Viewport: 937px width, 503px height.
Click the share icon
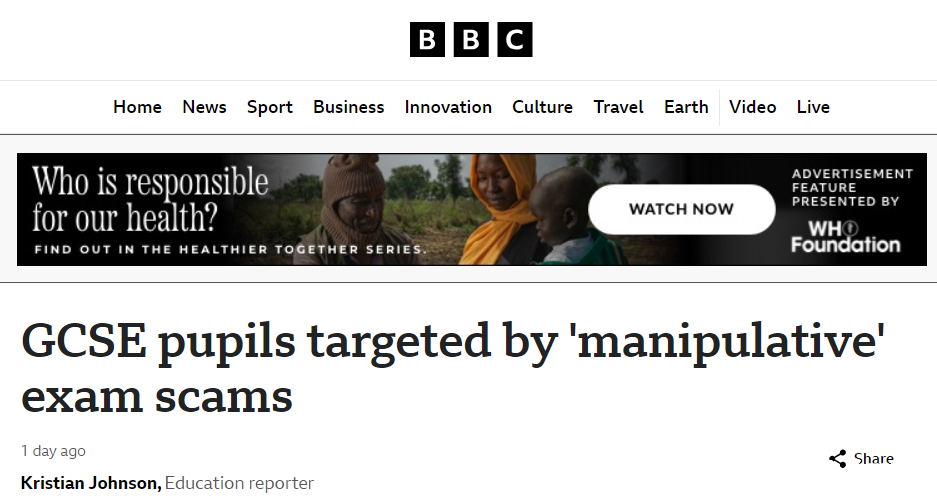point(838,459)
